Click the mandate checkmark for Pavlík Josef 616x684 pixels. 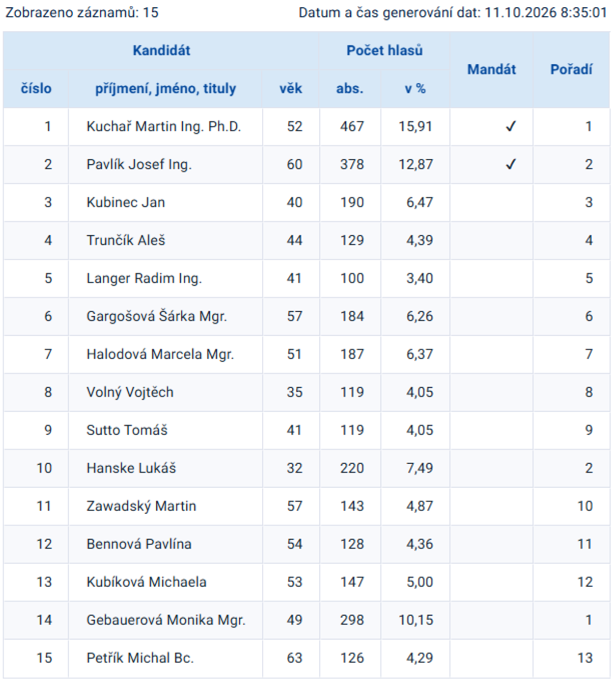pos(510,164)
